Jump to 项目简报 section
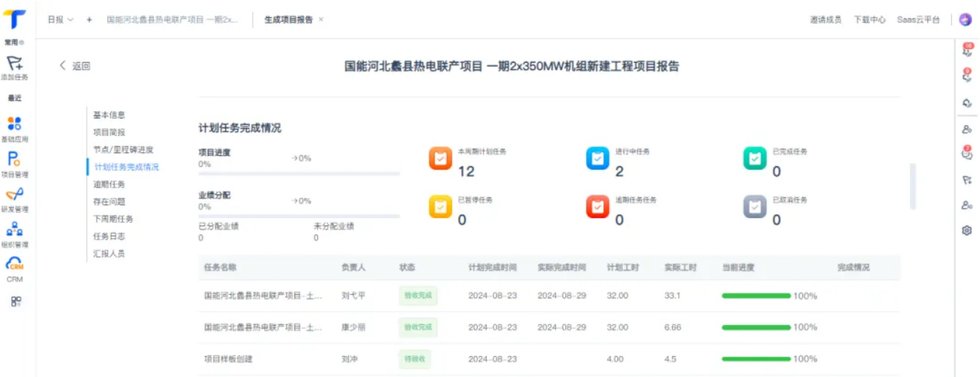The width and height of the screenshot is (980, 377). click(109, 132)
